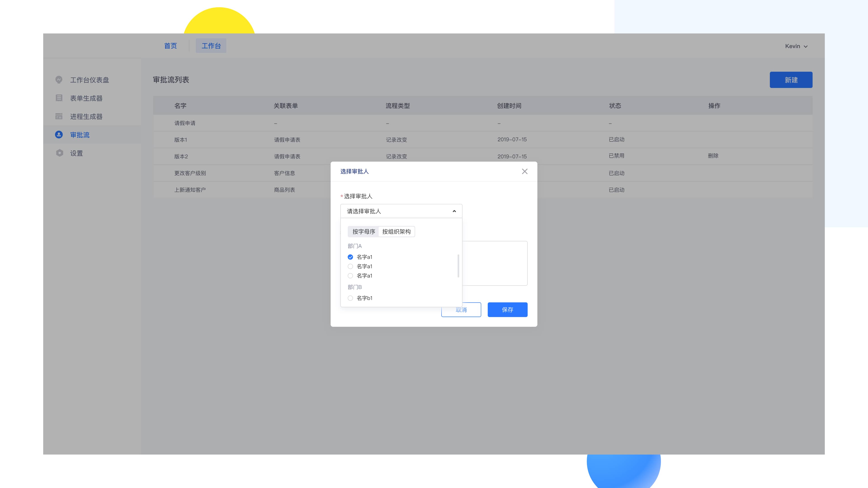868x488 pixels.
Task: Sort approvers by 按字母序
Action: (363, 232)
